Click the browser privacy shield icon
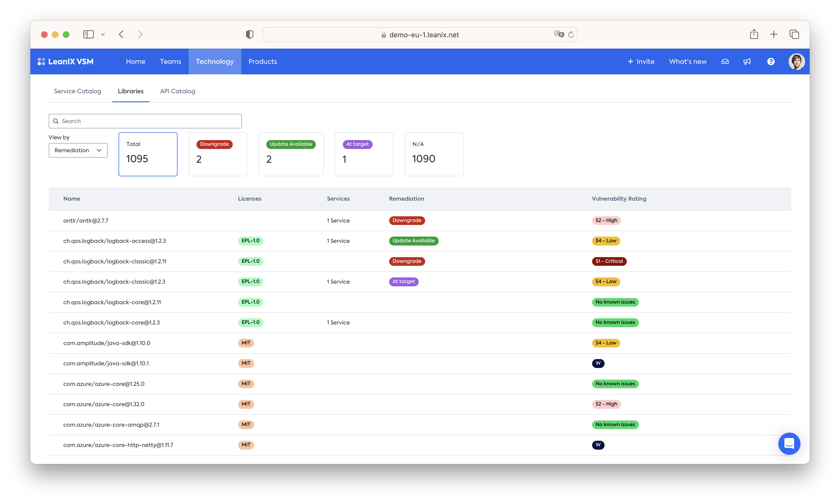 click(x=250, y=34)
